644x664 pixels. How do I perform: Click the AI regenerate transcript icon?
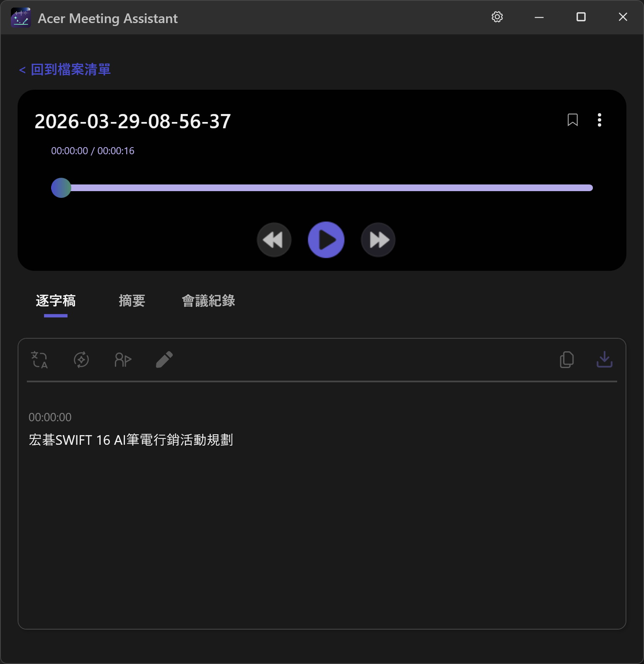click(x=81, y=360)
